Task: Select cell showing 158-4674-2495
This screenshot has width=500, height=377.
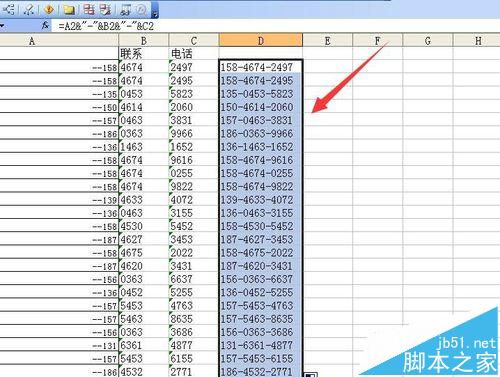Action: pos(261,80)
